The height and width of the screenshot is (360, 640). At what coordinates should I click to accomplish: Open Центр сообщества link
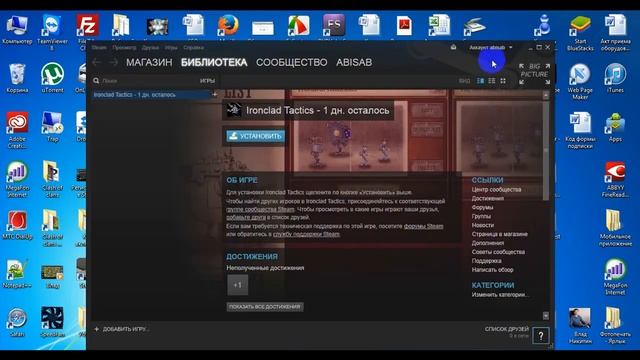click(496, 189)
